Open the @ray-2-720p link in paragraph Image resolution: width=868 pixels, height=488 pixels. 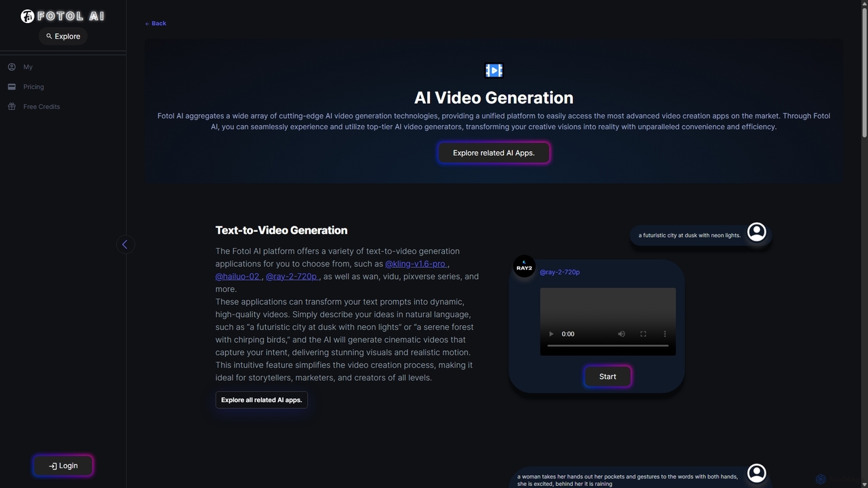coord(292,277)
